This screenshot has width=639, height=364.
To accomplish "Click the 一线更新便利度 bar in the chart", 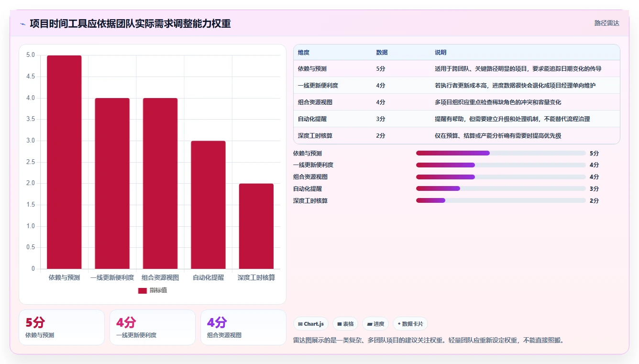I will coord(112,183).
